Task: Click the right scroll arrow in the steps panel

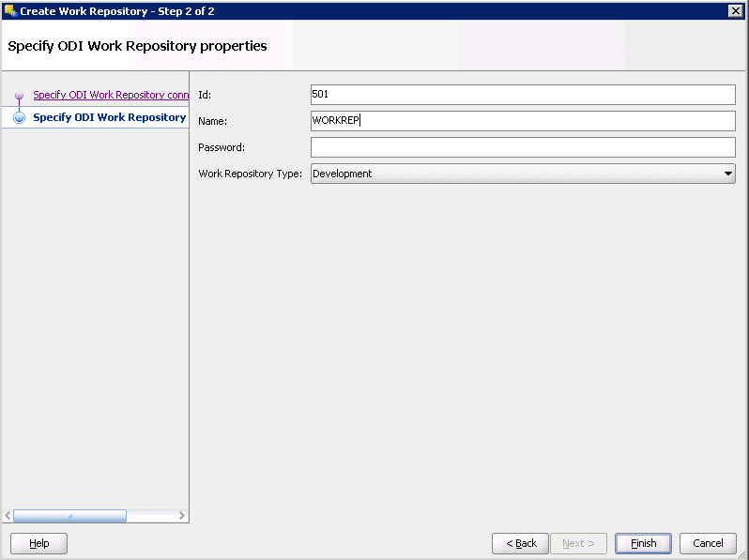Action: click(x=181, y=516)
